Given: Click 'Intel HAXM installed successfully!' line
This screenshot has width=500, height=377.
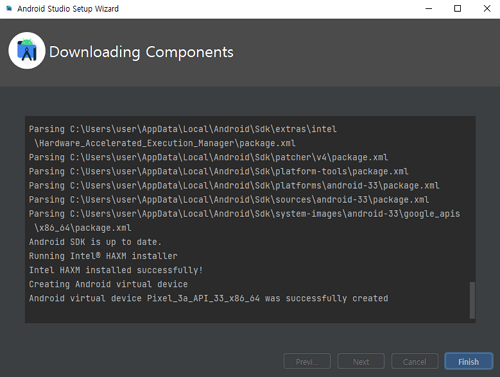Looking at the screenshot, I should pos(116,270).
